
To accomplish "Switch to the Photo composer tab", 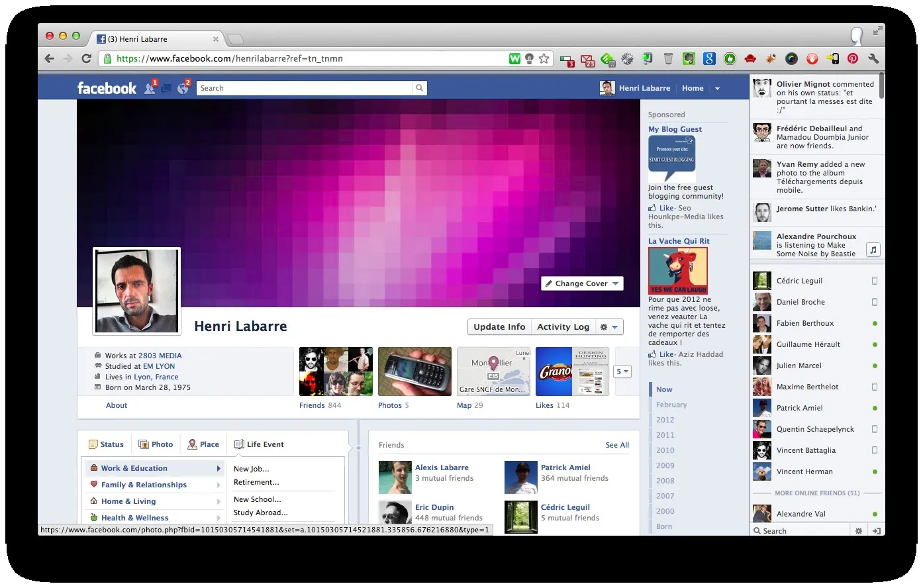I will [x=156, y=444].
